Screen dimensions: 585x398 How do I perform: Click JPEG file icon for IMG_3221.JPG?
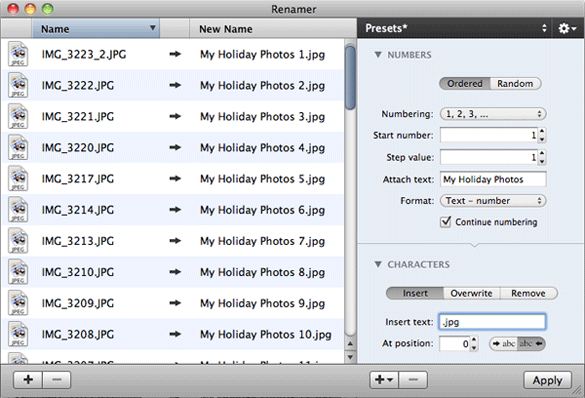[18, 116]
